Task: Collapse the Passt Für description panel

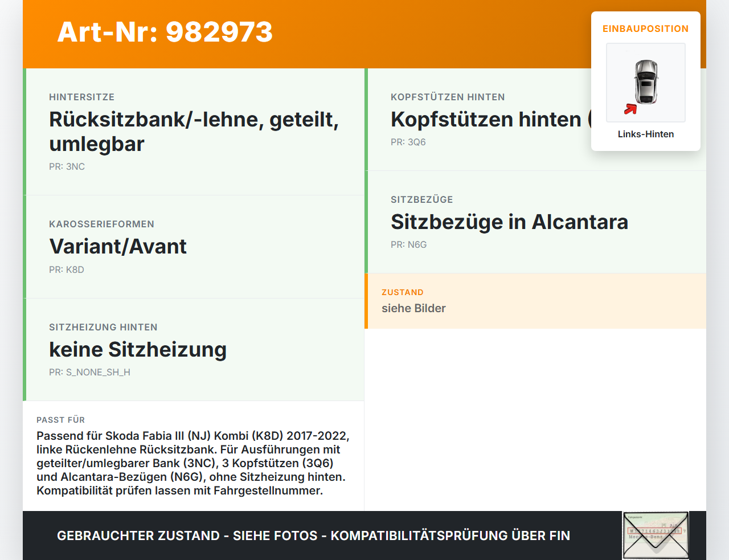Action: point(194,456)
